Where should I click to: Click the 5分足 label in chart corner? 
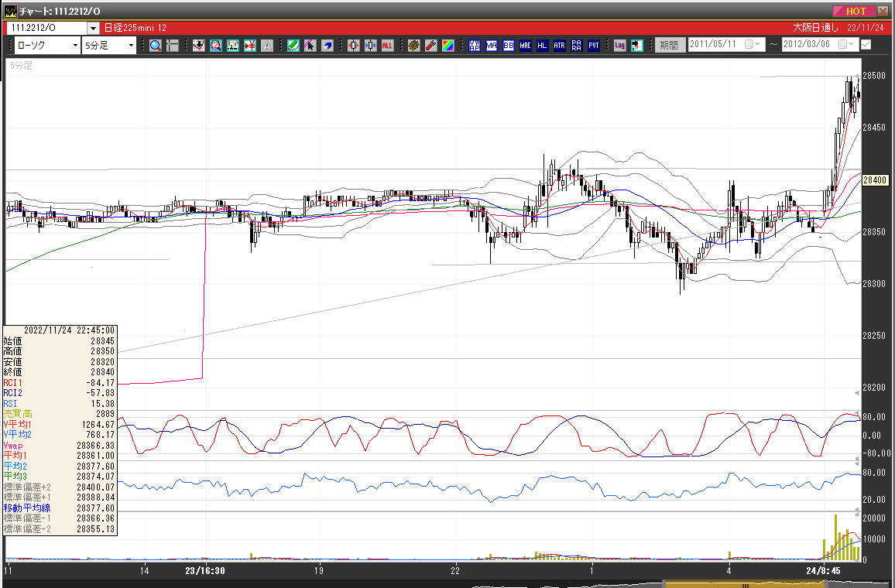pyautogui.click(x=21, y=66)
